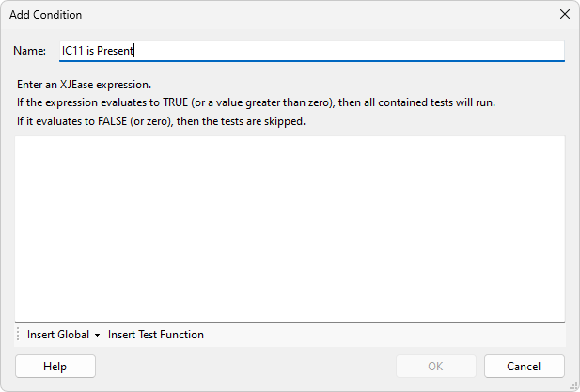Click the "Name:" label
Screen dimensions: 580x392
pyautogui.click(x=31, y=51)
